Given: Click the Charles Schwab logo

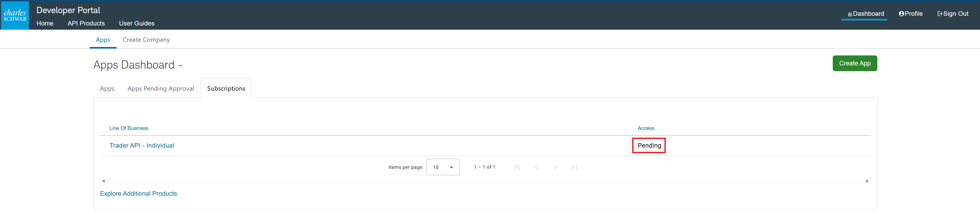Looking at the screenshot, I should [15, 15].
